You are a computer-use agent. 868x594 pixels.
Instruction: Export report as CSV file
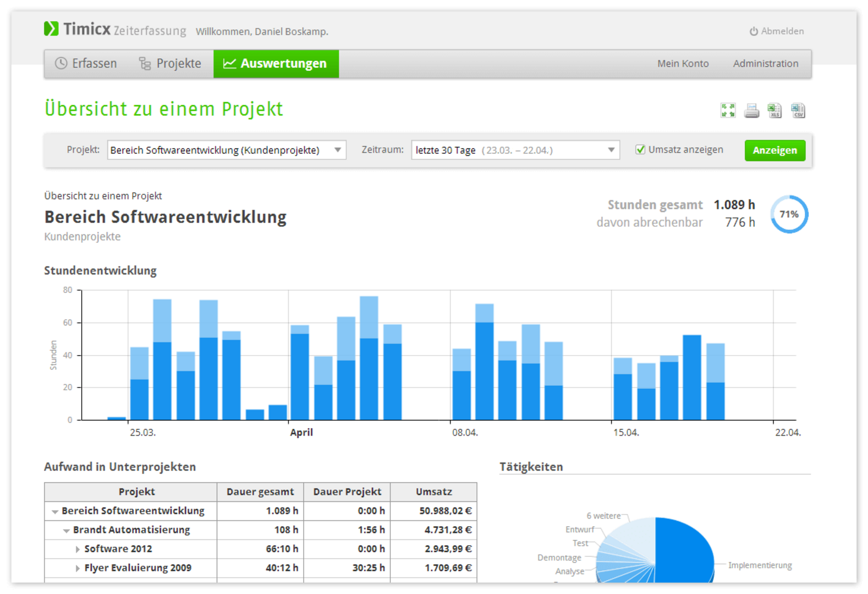pyautogui.click(x=798, y=110)
